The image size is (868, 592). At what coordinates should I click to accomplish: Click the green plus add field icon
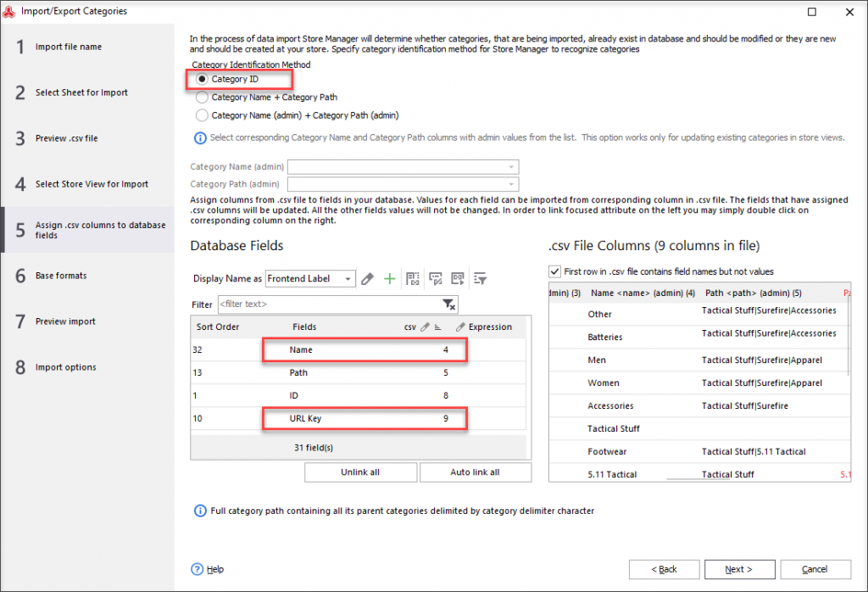click(390, 278)
